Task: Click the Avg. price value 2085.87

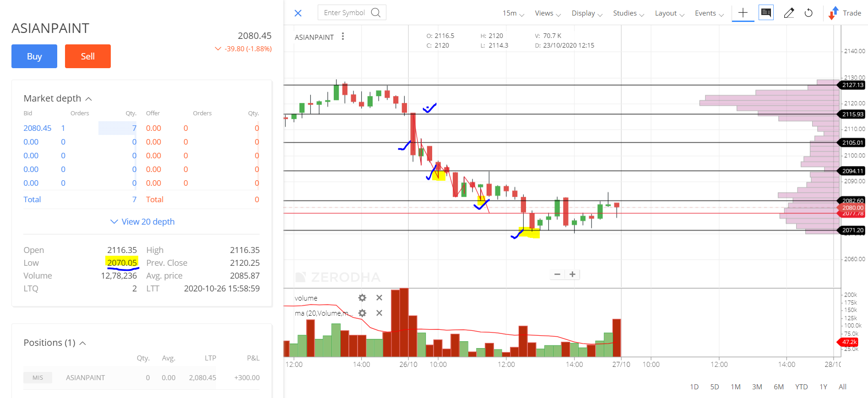Action: click(244, 276)
